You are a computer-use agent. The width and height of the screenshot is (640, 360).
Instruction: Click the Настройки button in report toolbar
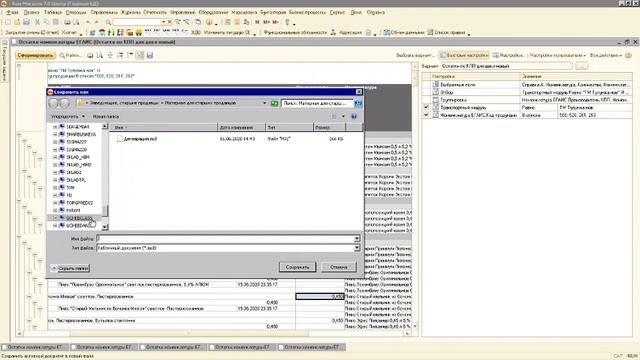[508, 55]
